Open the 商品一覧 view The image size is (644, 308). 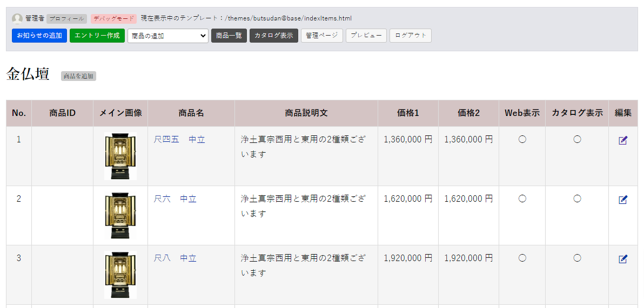click(x=229, y=36)
